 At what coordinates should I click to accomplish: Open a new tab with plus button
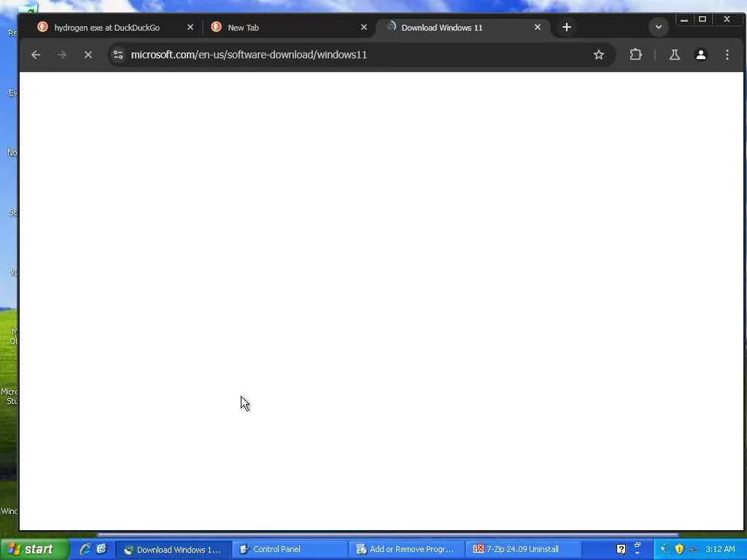[566, 27]
